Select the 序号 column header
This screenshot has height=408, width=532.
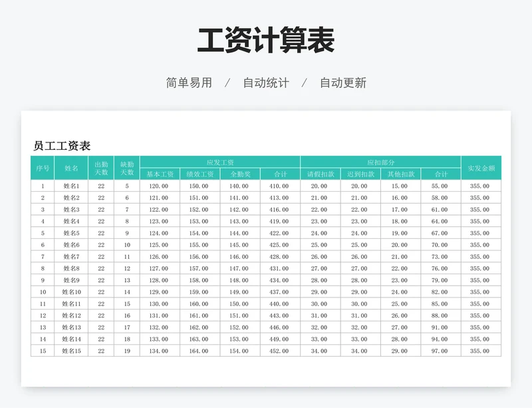click(43, 168)
